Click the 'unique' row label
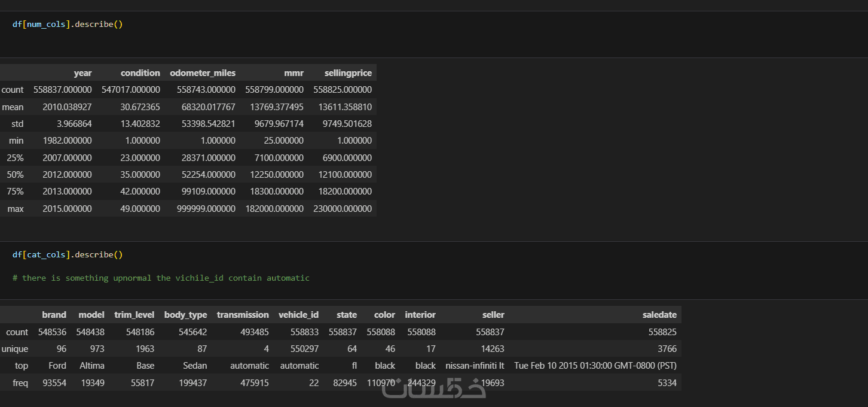 pos(15,349)
